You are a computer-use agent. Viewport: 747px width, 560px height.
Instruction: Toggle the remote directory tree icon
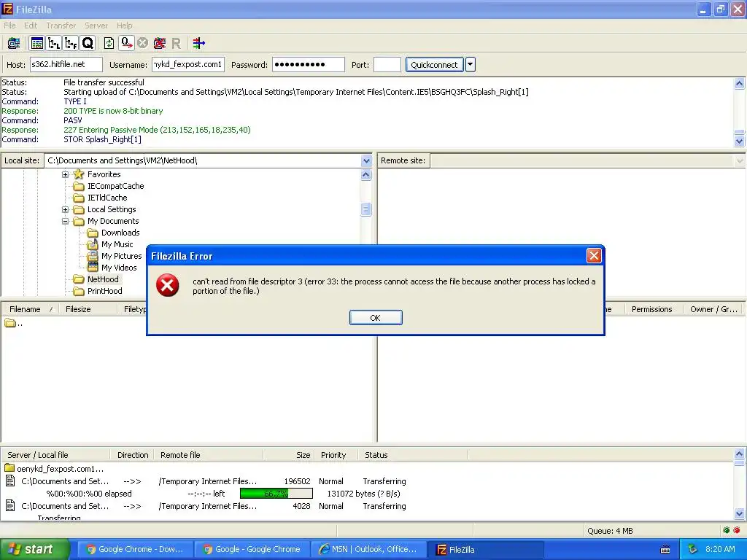point(71,43)
